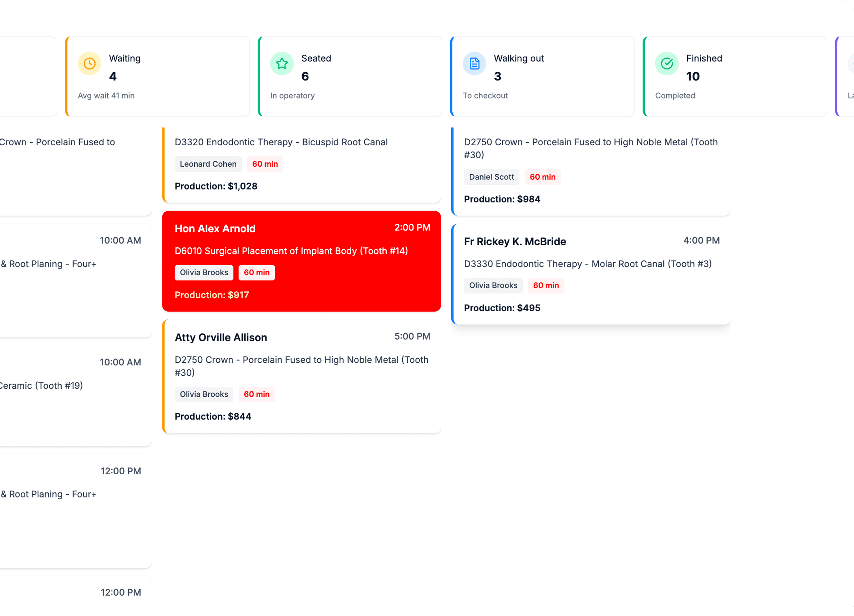Click Olivia Brooks tag on red card
This screenshot has height=616, width=854.
coord(204,272)
